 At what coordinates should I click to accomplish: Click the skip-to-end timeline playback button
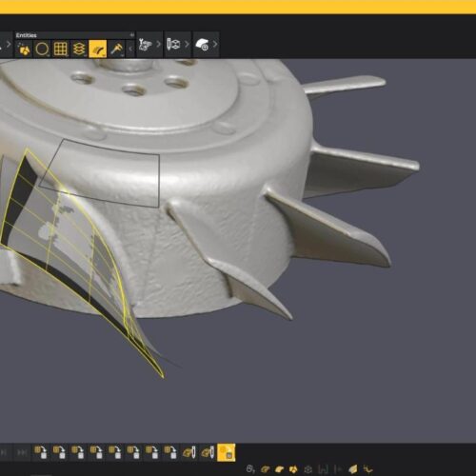(x=22, y=452)
